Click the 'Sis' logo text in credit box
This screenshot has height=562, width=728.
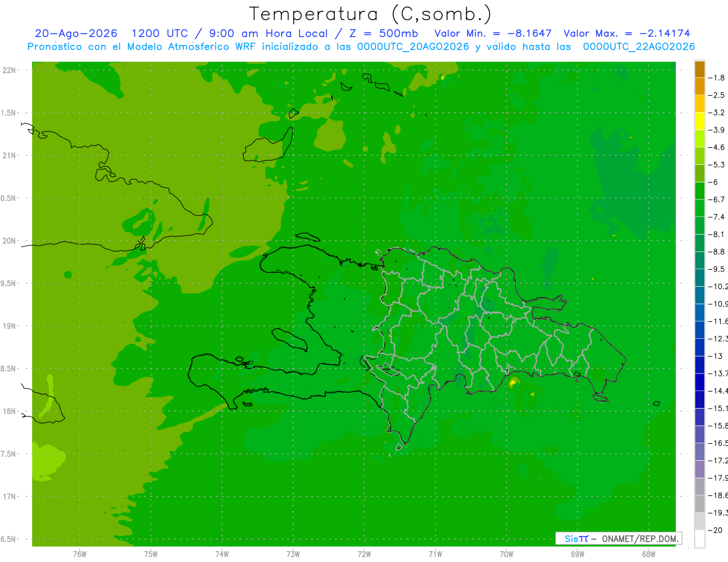[x=570, y=538]
